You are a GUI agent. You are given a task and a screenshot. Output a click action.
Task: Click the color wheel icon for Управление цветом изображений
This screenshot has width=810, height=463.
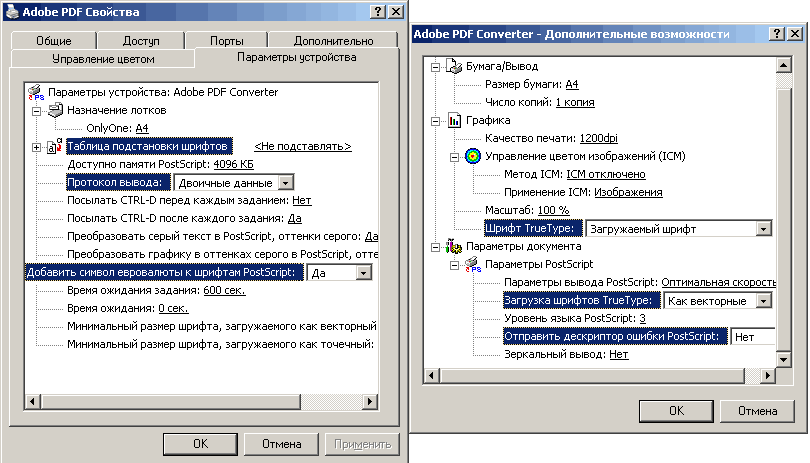tap(473, 156)
